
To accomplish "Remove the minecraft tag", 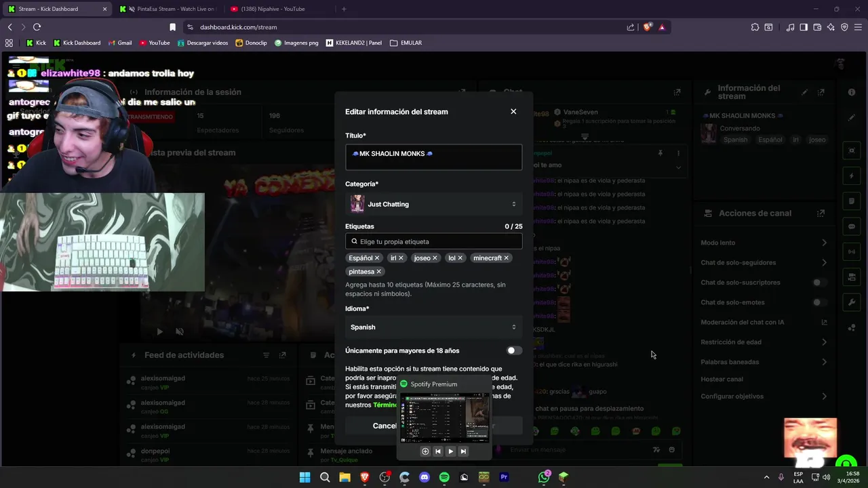I will point(507,258).
